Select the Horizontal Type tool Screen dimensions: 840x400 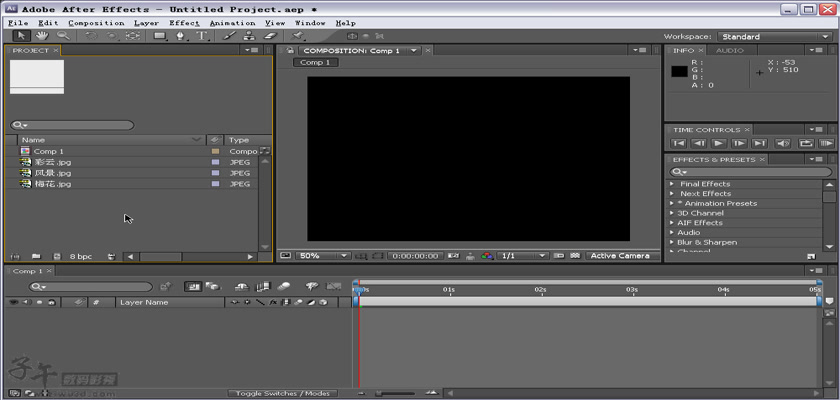pos(201,36)
